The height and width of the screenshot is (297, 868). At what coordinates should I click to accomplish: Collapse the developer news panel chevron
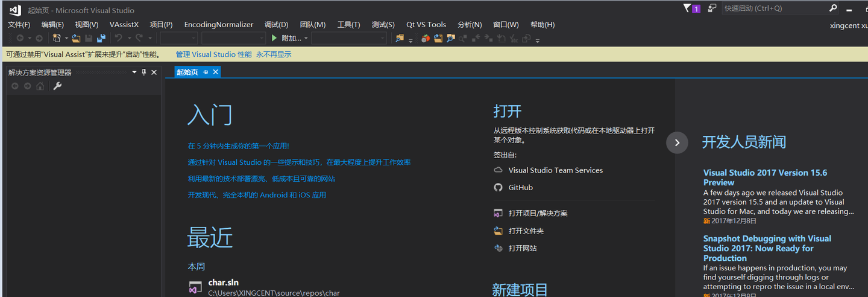(x=677, y=142)
